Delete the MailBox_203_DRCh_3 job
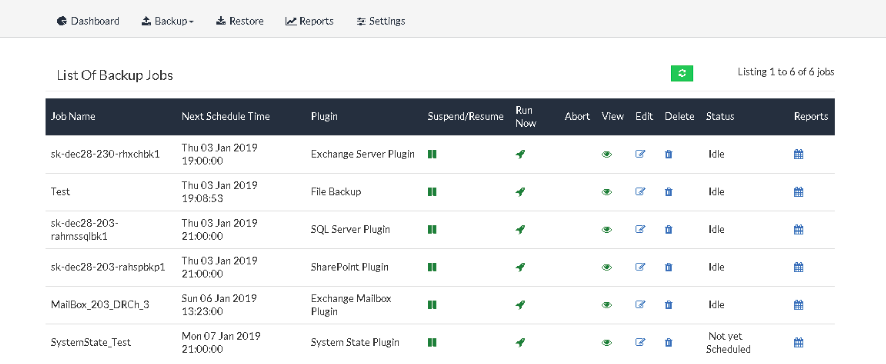 click(668, 305)
